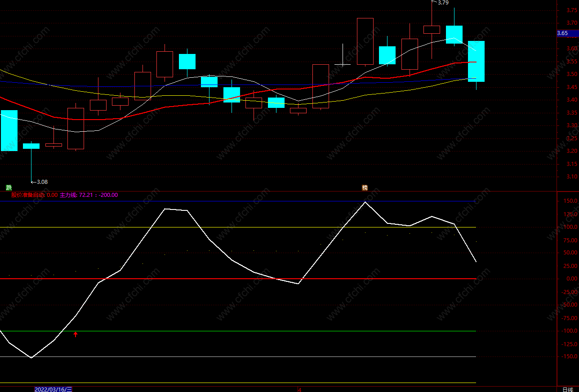Screen dimensions: 579x392
Task: Select the cyan candle above 3.08 low
Action: (31, 146)
